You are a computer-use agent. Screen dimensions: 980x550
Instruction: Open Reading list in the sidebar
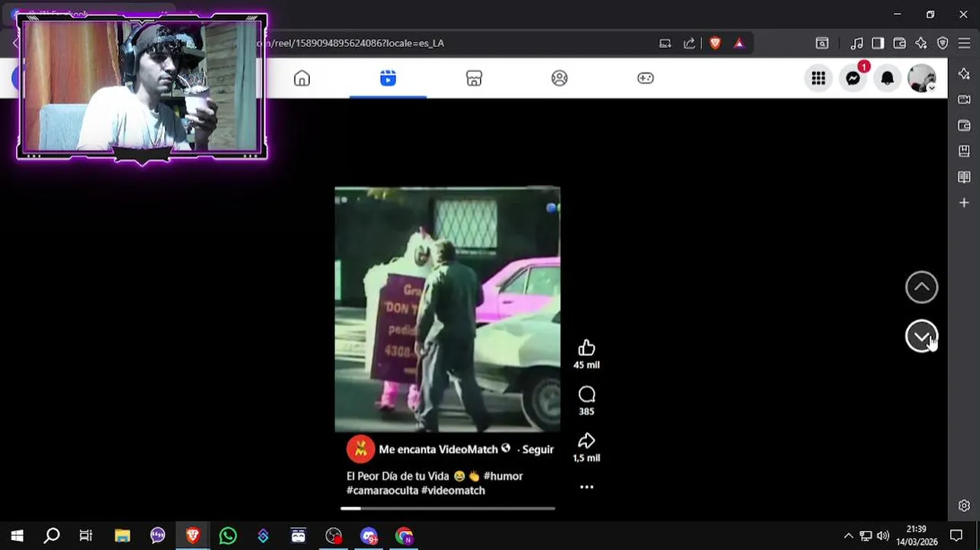pos(964,177)
